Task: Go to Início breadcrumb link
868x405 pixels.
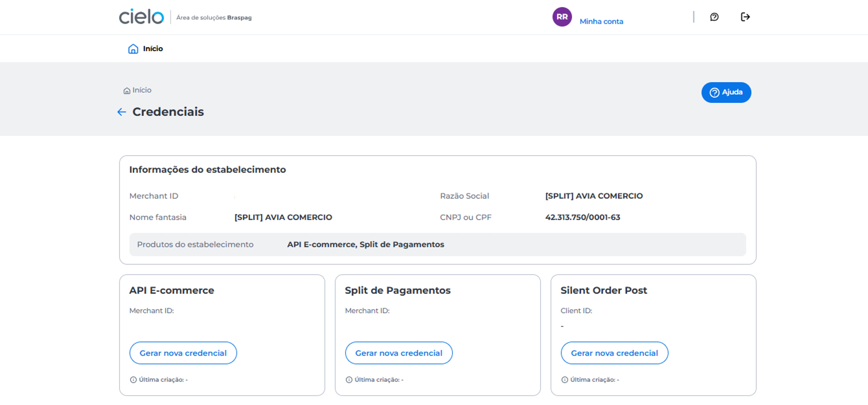Action: pyautogui.click(x=142, y=90)
